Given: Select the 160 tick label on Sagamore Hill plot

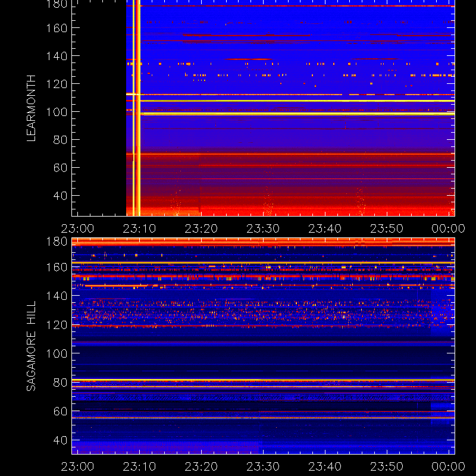Looking at the screenshot, I should click(x=57, y=267).
